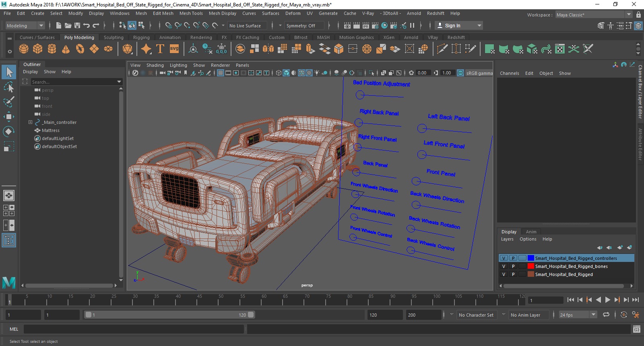Create a polygon cone from the shelf
Image resolution: width=644 pixels, height=346 pixels.
[66, 49]
